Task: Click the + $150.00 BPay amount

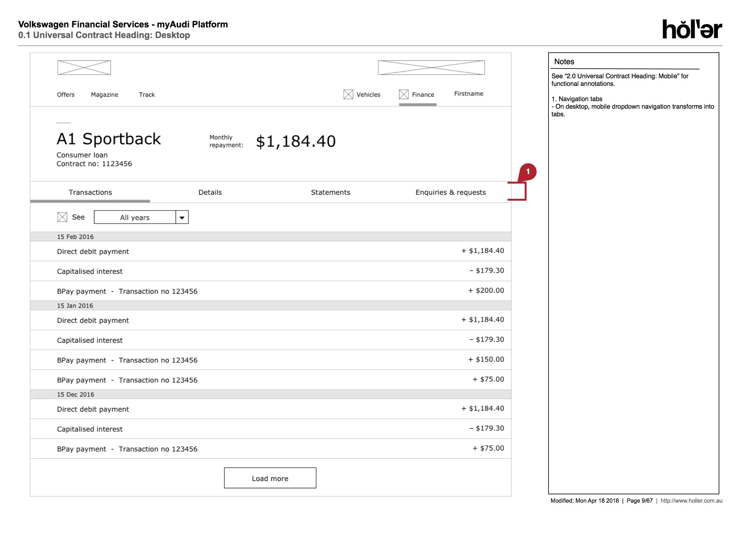Action: [486, 359]
